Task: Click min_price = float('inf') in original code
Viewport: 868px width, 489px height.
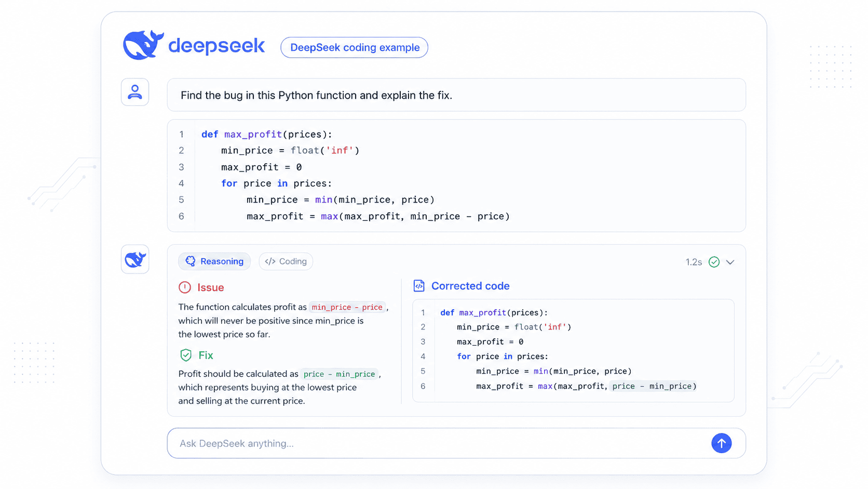Action: (x=290, y=151)
